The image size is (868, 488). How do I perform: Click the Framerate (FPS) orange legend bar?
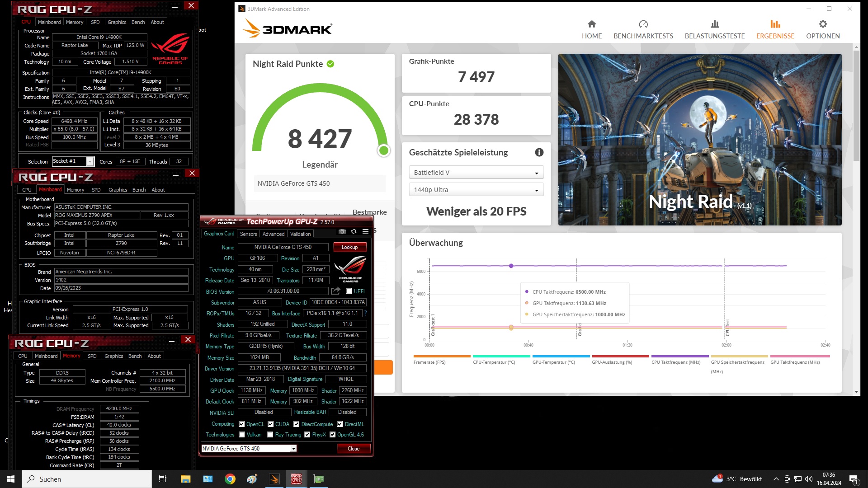pyautogui.click(x=442, y=357)
